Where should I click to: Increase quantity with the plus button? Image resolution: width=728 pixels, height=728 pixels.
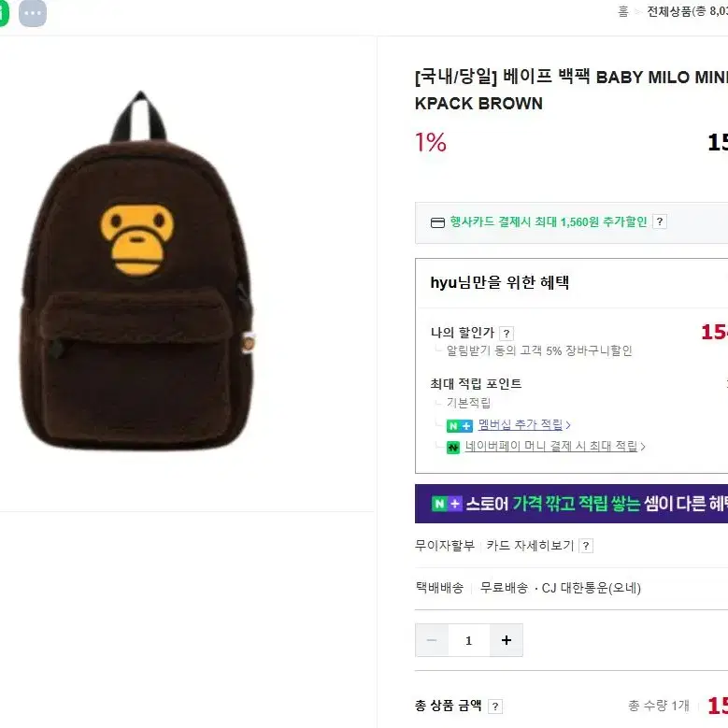coord(507,640)
